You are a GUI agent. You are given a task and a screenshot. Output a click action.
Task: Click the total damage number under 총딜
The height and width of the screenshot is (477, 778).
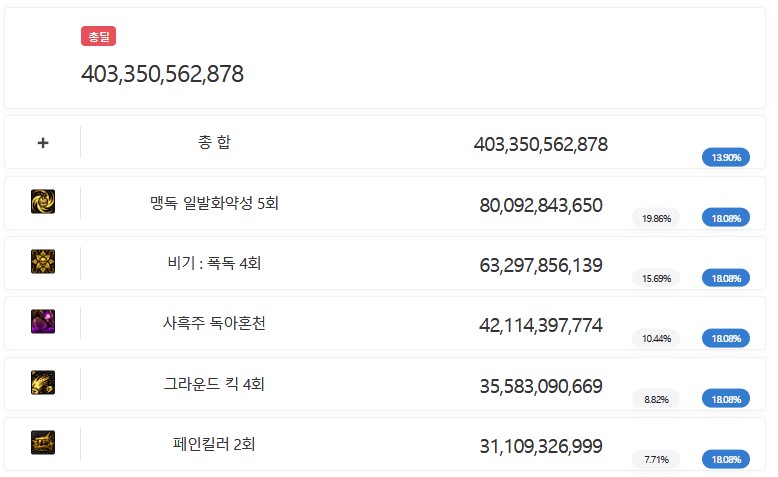(162, 74)
